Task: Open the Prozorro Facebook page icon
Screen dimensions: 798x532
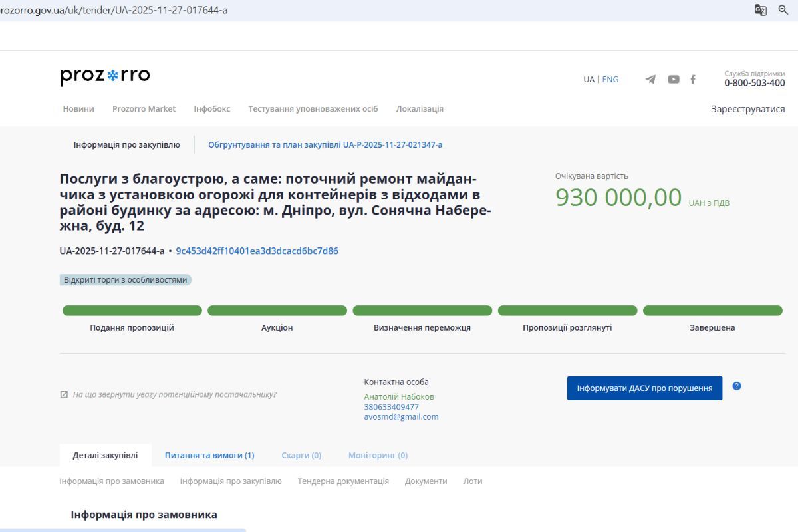Action: 693,78
